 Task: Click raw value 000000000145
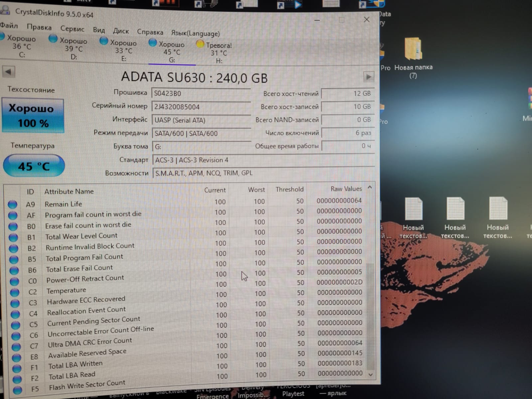click(x=340, y=353)
